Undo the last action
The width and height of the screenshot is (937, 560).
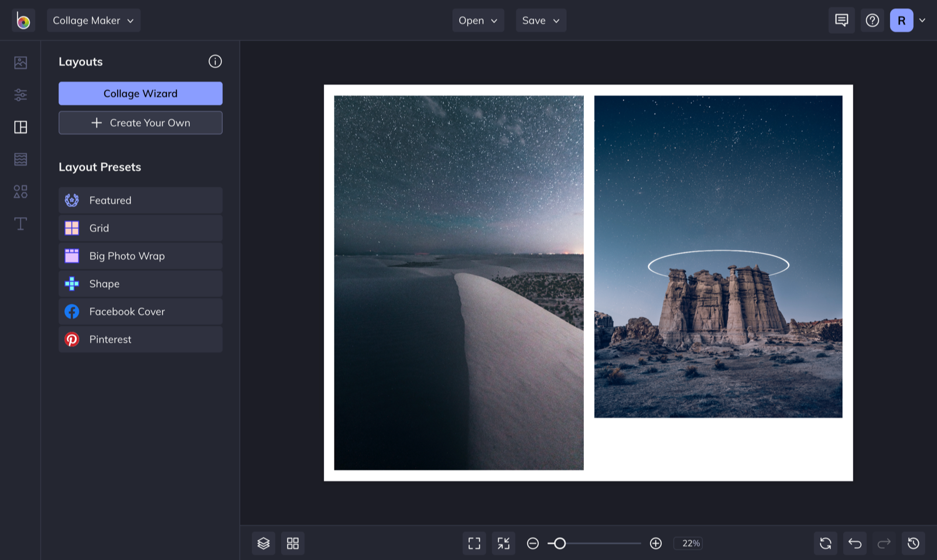854,543
